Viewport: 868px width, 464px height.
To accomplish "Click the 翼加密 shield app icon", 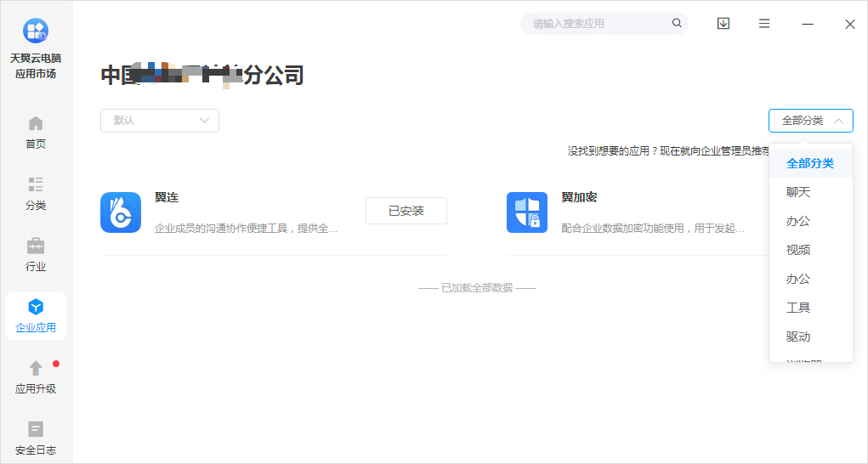I will pos(527,212).
